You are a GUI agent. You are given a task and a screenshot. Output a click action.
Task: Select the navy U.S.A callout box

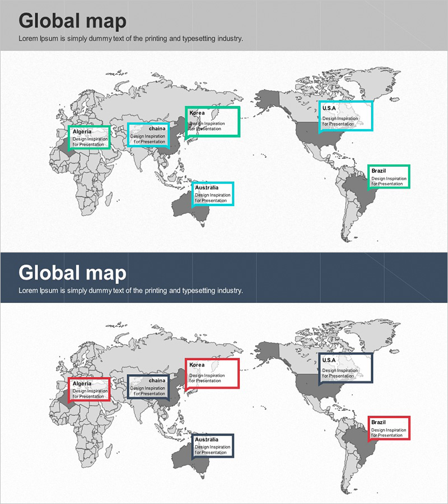point(346,368)
